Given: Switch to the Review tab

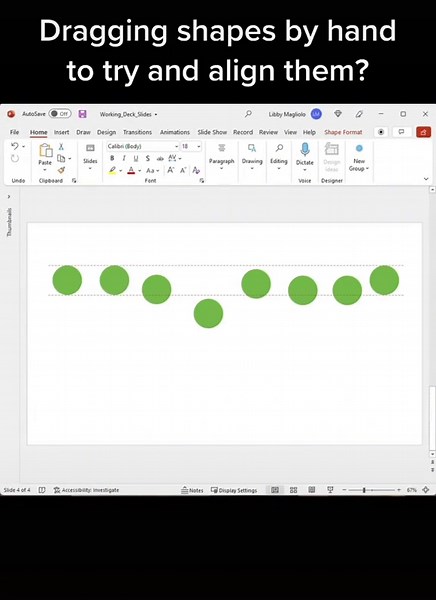Looking at the screenshot, I should [x=268, y=132].
